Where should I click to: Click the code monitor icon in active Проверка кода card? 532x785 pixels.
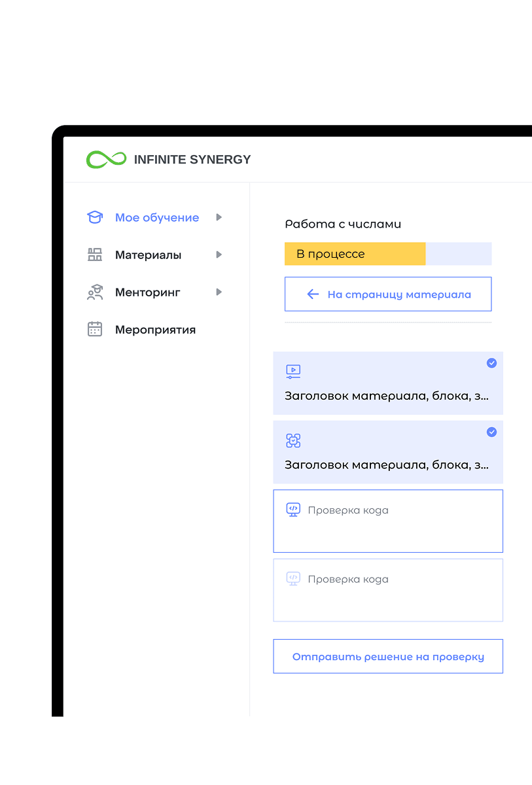tap(293, 510)
